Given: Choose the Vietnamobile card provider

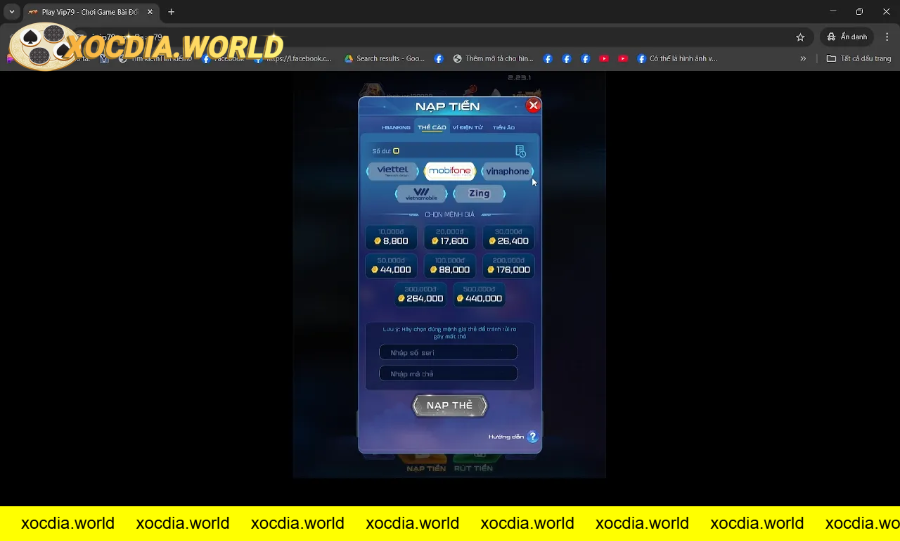Looking at the screenshot, I should coord(421,194).
